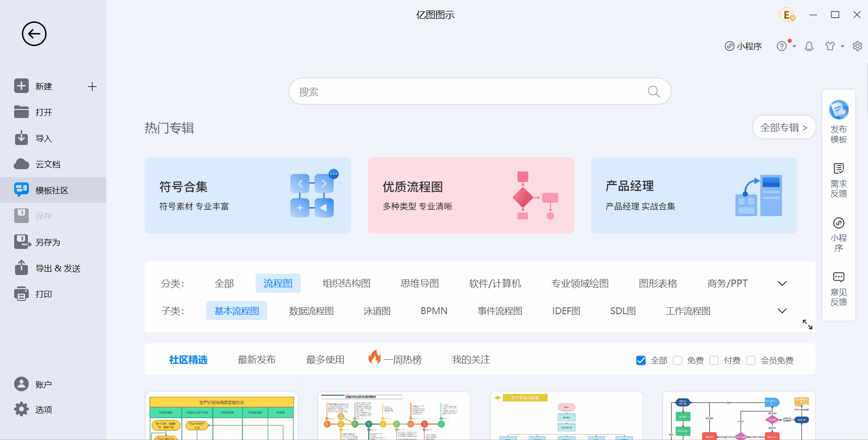Click the 发布模板 publish icon
This screenshot has width=868, height=440.
tap(839, 110)
